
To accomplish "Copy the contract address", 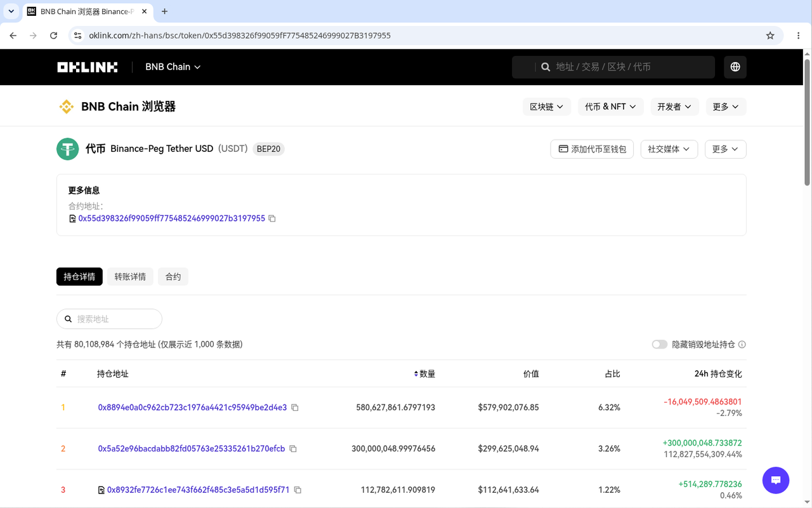I will [x=272, y=218].
